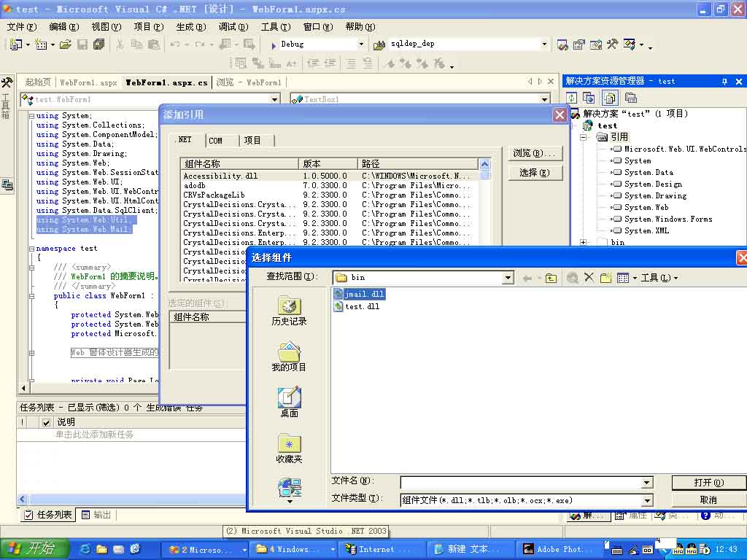
Task: Select adodb in the component list
Action: (330, 186)
